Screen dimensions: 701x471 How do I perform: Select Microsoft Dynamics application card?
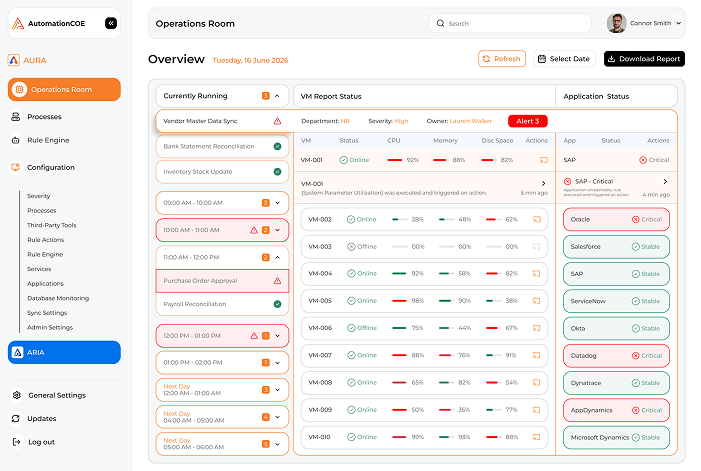[x=616, y=437]
